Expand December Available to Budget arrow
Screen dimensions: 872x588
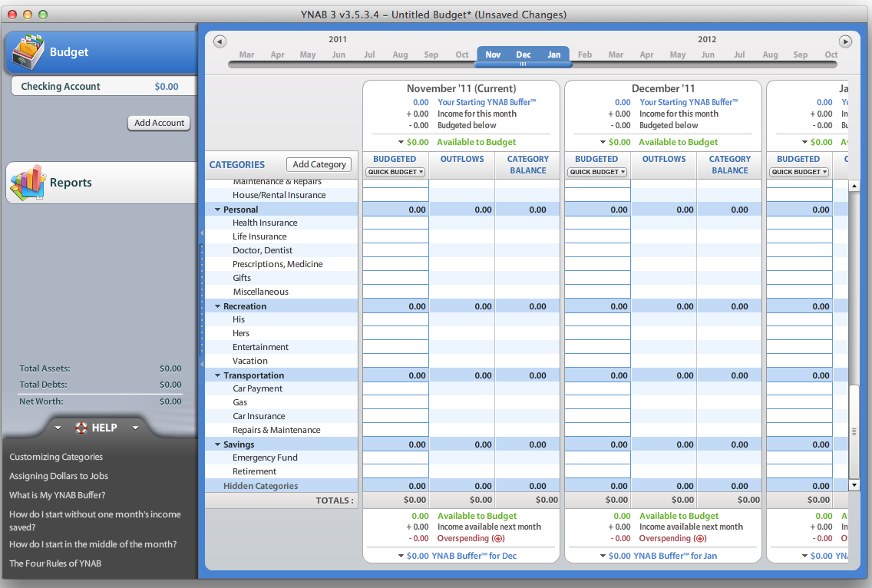click(x=603, y=143)
